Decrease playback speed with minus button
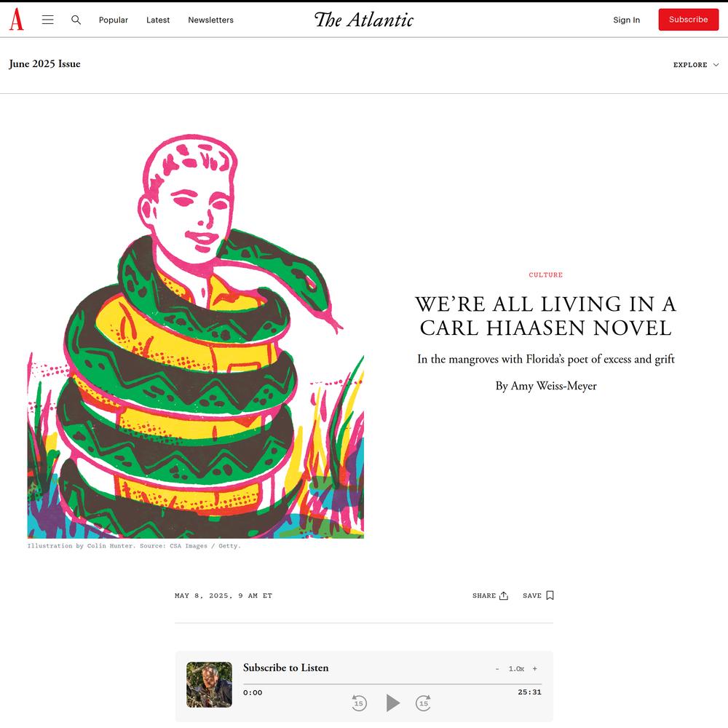 click(497, 668)
